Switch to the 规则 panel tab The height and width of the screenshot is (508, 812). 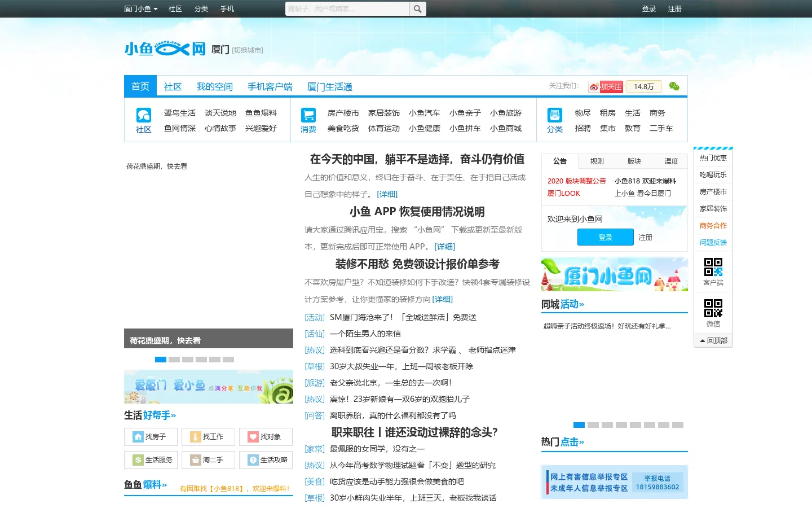(x=597, y=161)
